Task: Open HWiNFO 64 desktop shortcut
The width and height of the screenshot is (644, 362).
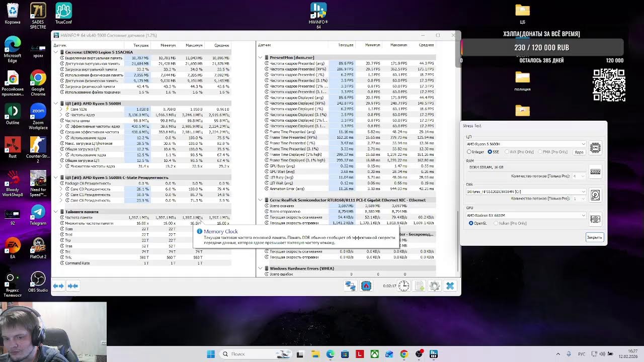Action: 318,14
